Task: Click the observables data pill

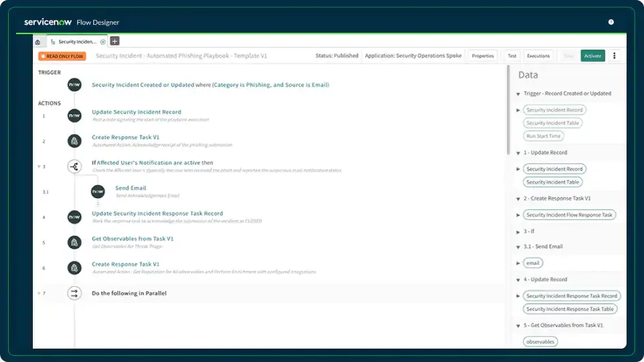Action: point(540,342)
